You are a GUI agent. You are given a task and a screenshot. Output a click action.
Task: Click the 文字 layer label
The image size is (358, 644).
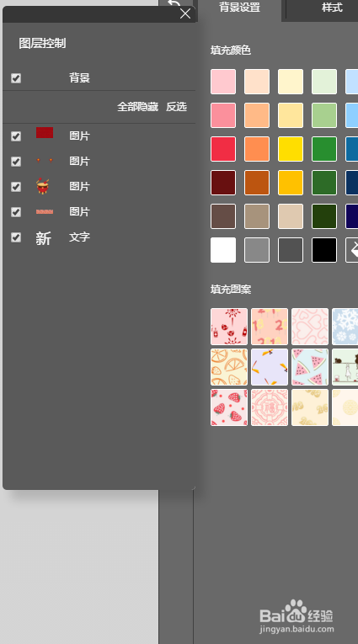(79, 237)
